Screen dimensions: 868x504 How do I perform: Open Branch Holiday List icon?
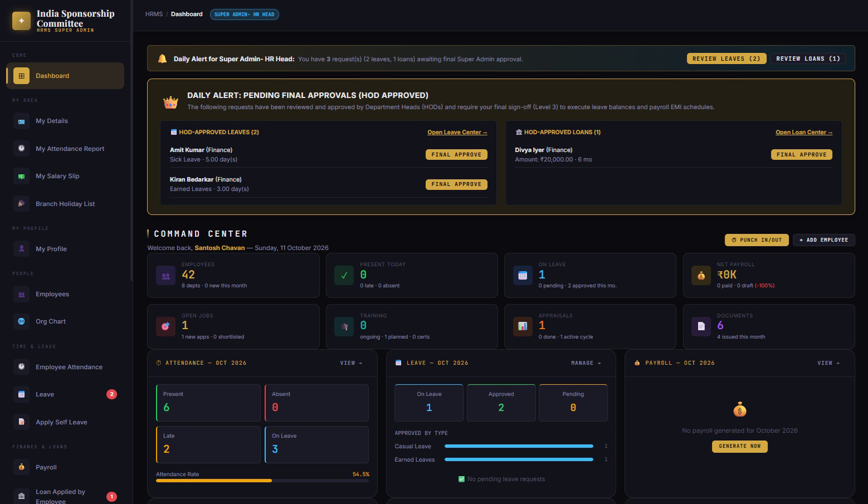click(21, 204)
